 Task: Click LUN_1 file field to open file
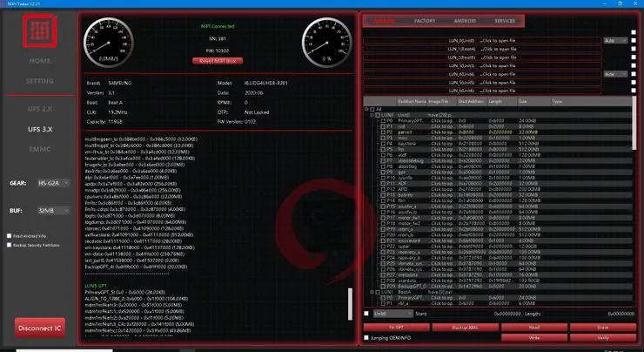coord(482,49)
